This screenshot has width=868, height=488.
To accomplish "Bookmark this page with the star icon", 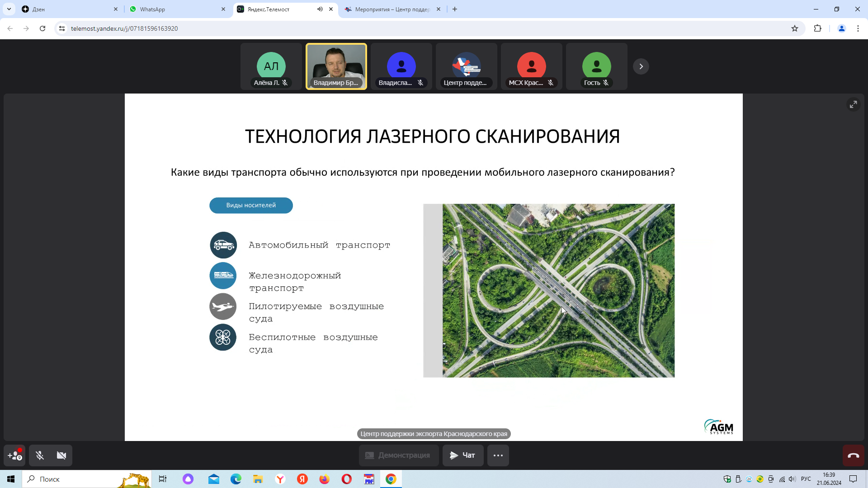I will 795,28.
